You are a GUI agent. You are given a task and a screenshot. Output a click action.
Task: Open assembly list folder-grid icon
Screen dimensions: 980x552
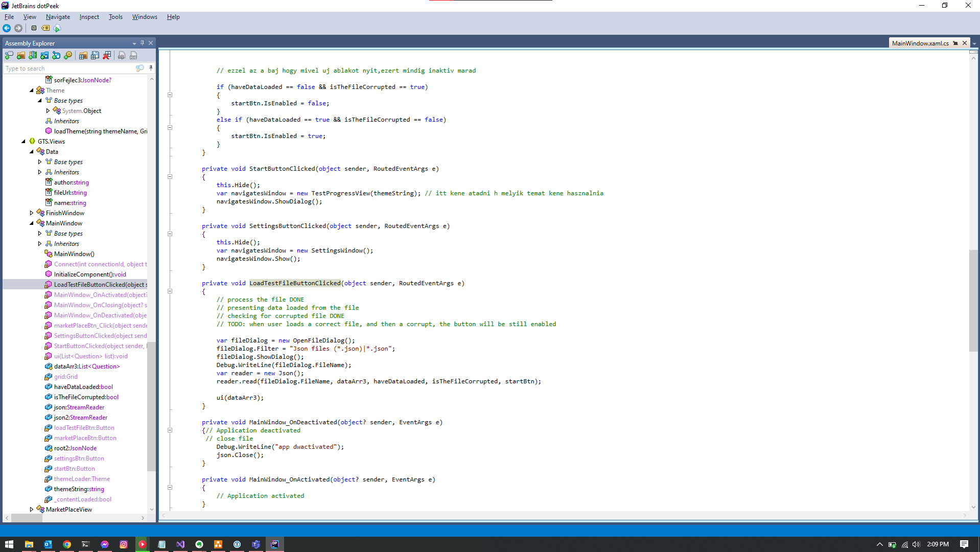[x=83, y=55]
